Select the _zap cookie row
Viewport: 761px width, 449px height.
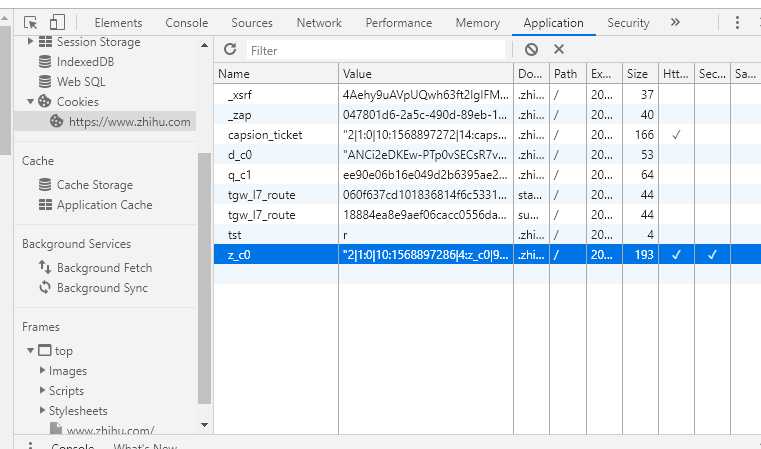(487, 115)
